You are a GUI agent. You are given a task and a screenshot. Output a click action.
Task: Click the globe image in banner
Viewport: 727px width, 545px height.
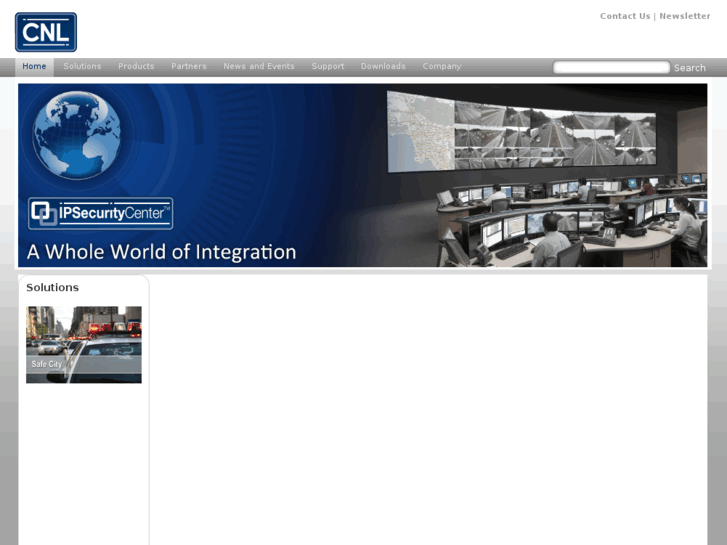(77, 135)
